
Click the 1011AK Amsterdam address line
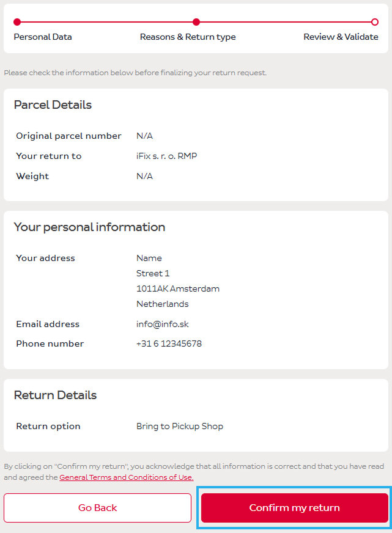177,289
